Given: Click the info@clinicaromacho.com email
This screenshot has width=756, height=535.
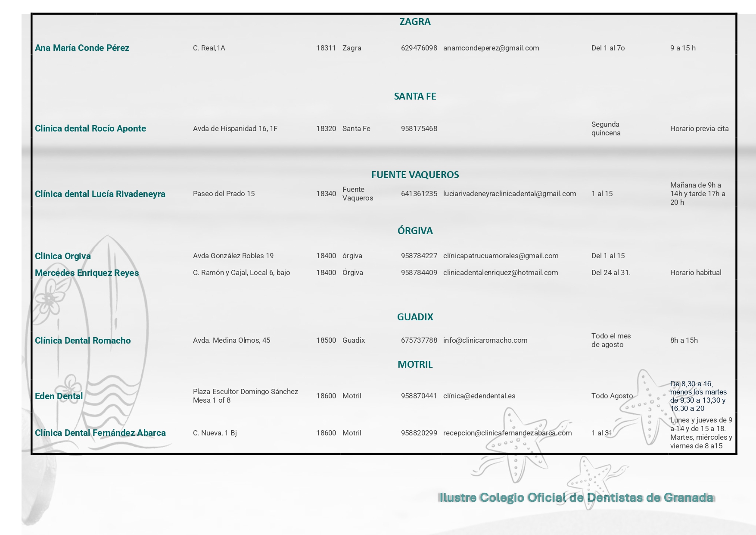Looking at the screenshot, I should click(x=485, y=341).
